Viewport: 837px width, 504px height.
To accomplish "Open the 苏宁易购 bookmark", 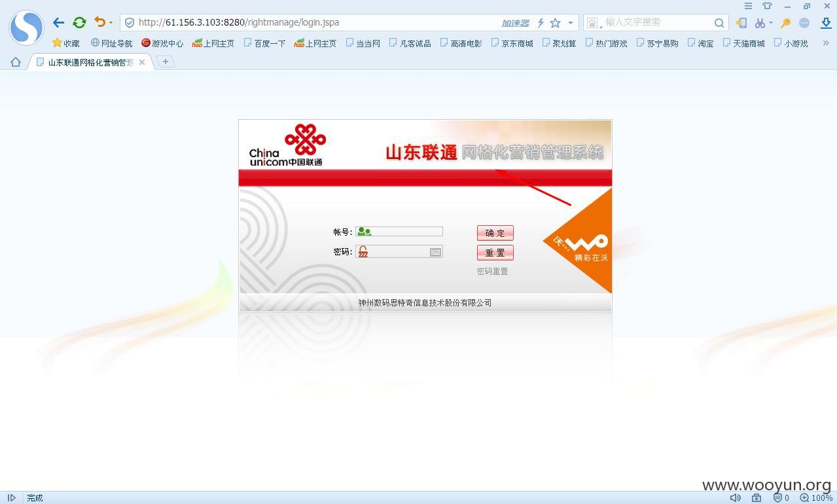I will click(658, 43).
